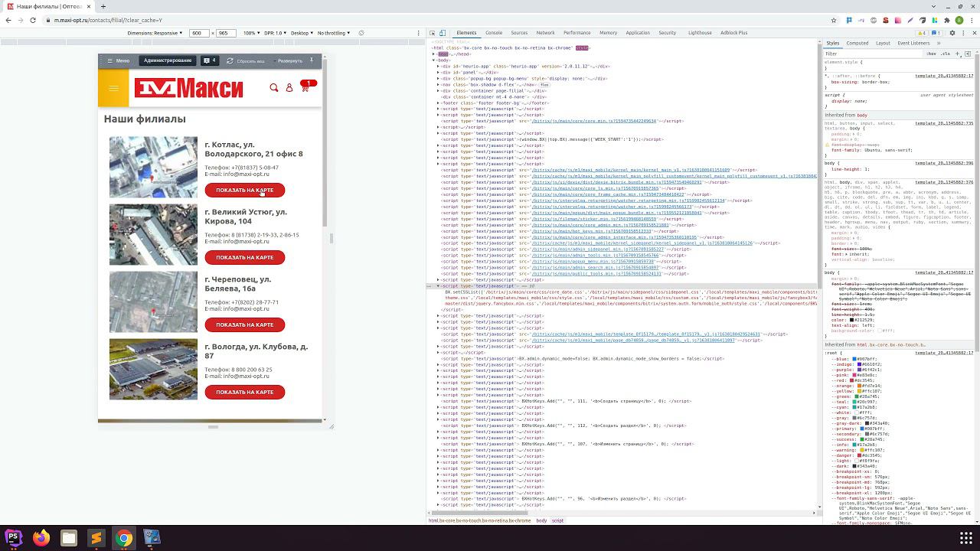Image resolution: width=980 pixels, height=551 pixels.
Task: Click the viewport width input showing 600
Action: tap(199, 33)
